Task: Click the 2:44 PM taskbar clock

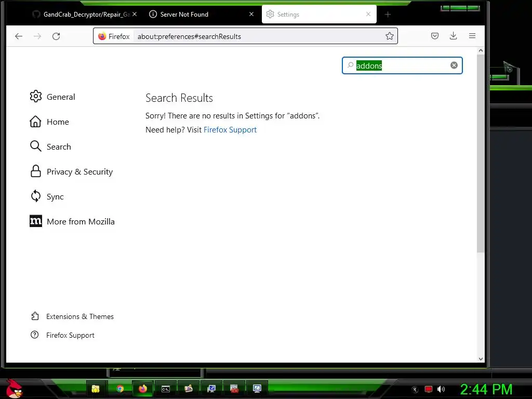Action: [x=486, y=390]
